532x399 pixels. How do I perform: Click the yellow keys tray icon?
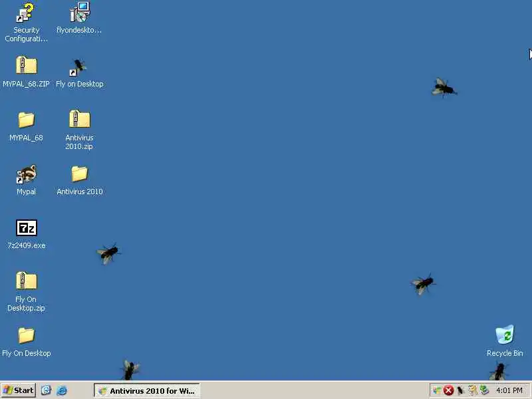click(472, 390)
